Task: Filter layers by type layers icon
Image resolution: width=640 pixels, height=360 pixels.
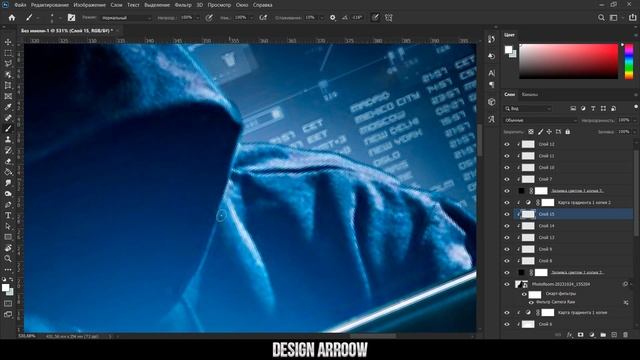Action: [593, 109]
